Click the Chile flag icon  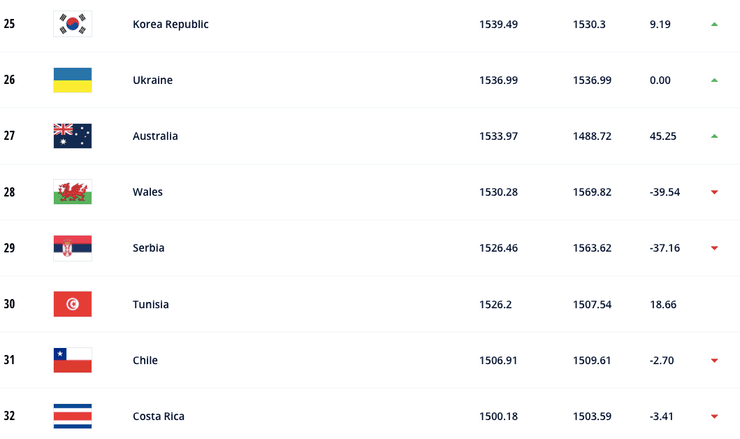[72, 360]
